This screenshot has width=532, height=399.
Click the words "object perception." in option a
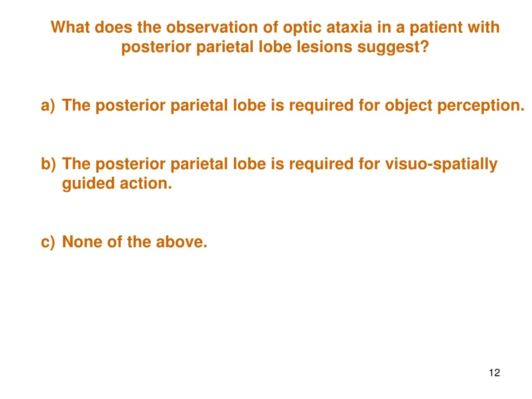click(x=454, y=105)
